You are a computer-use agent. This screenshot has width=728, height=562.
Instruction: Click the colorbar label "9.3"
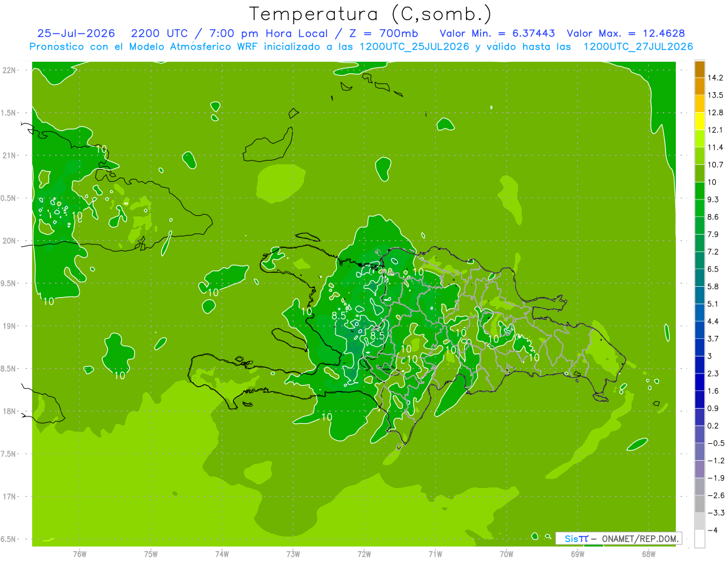(x=713, y=199)
